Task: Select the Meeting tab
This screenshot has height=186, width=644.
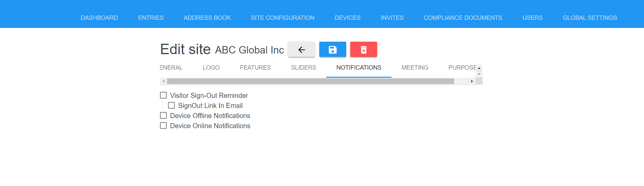Action: (415, 68)
